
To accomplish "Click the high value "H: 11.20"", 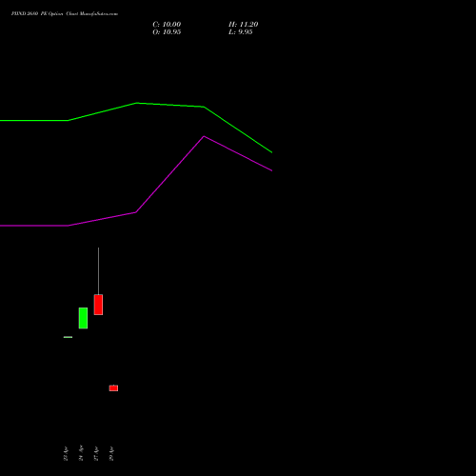I will pos(243,25).
